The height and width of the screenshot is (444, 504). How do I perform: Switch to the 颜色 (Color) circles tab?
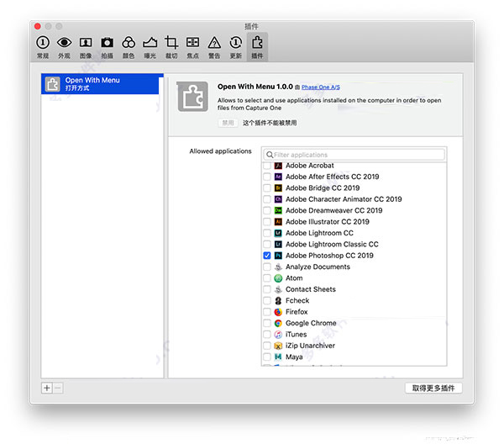[x=129, y=47]
